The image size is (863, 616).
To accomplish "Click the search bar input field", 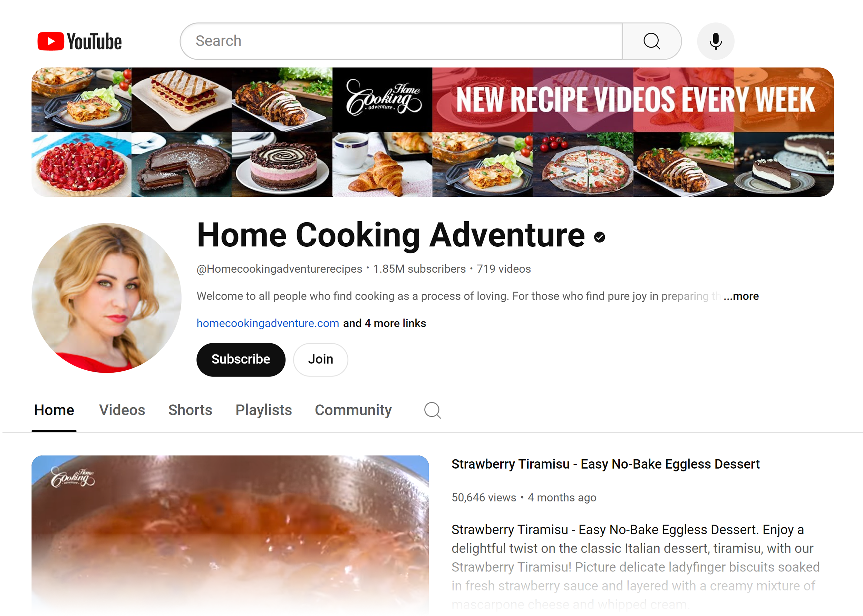I will pyautogui.click(x=401, y=41).
